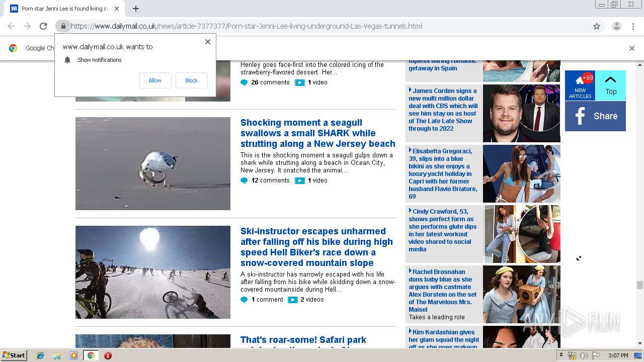This screenshot has width=644, height=362.
Task: Close the Jenni Lee article tab
Action: pos(117,9)
